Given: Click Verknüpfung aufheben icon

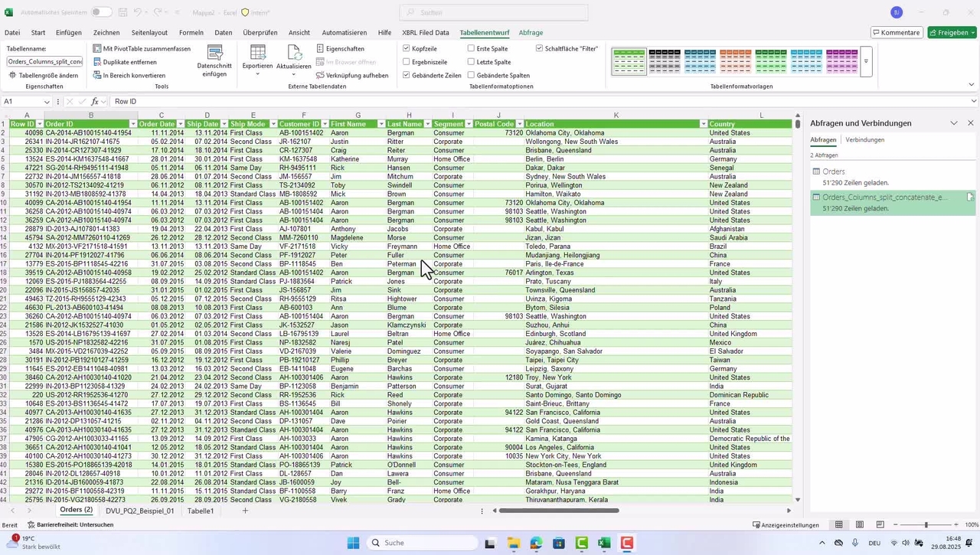Looking at the screenshot, I should [x=319, y=75].
